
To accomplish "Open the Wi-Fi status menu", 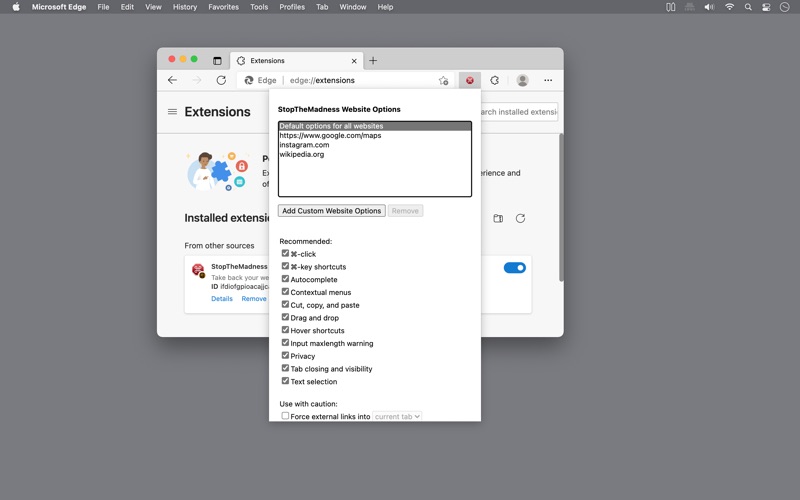I will pos(730,7).
